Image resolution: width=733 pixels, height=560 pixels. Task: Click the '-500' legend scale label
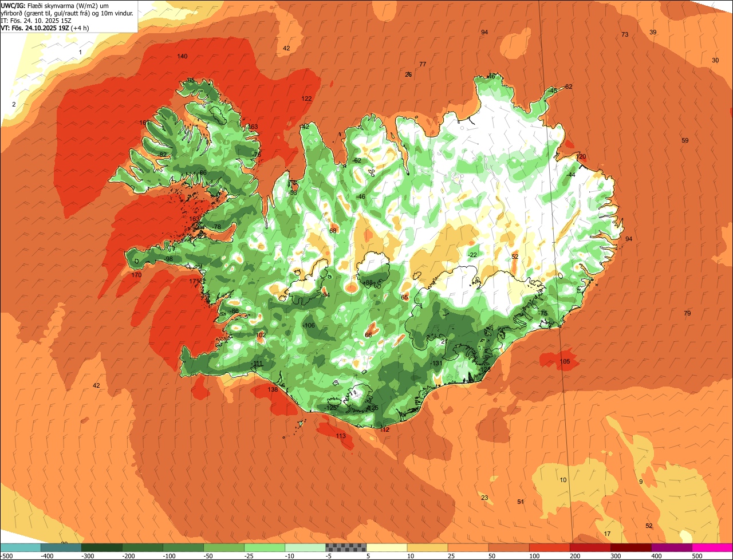(7, 556)
